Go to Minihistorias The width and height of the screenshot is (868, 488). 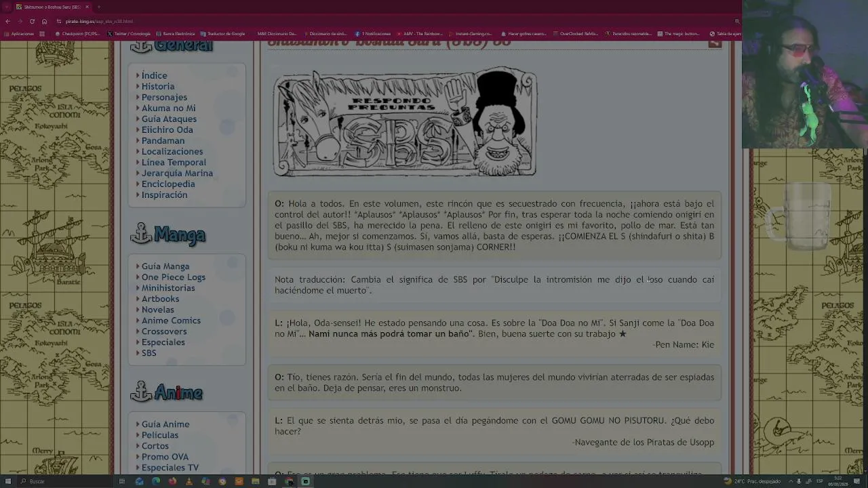pos(168,288)
